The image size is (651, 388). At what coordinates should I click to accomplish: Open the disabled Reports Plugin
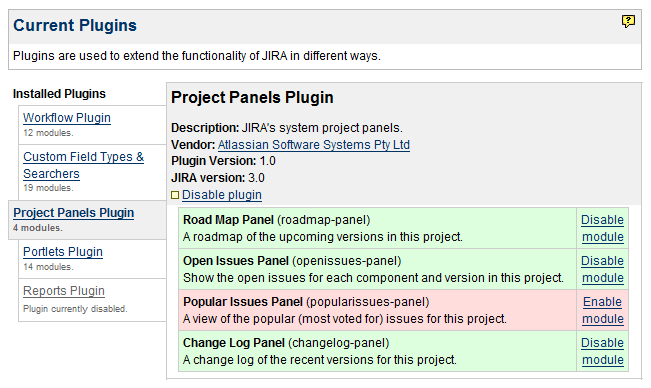coord(64,291)
